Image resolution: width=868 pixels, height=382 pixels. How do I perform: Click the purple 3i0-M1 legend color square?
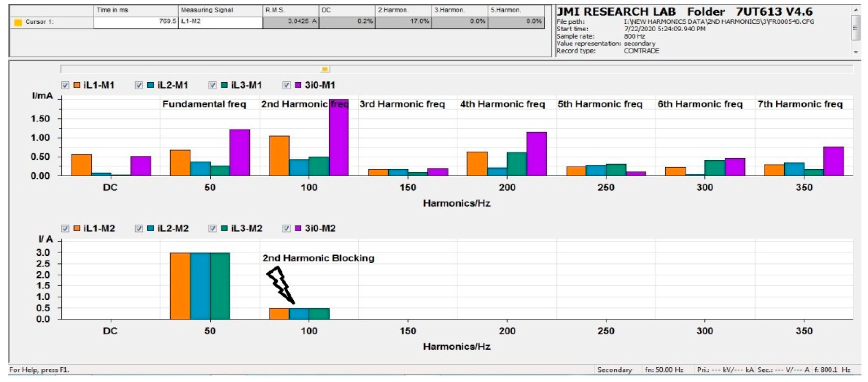point(298,85)
